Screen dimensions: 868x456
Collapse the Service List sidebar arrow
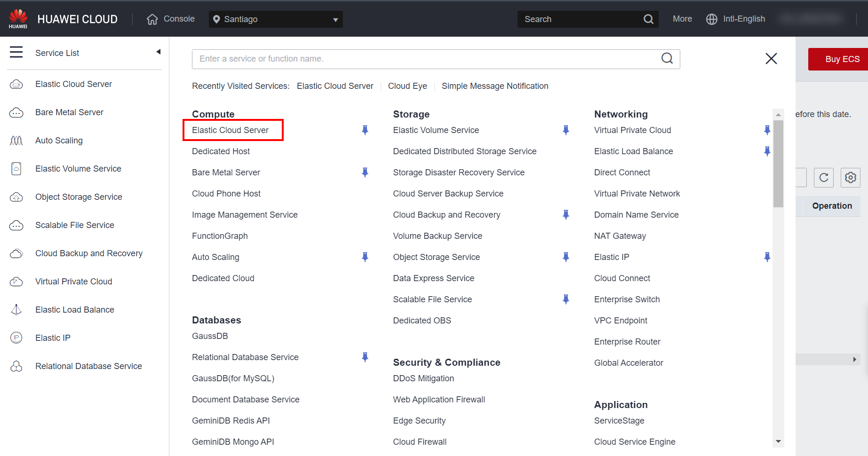(x=159, y=52)
